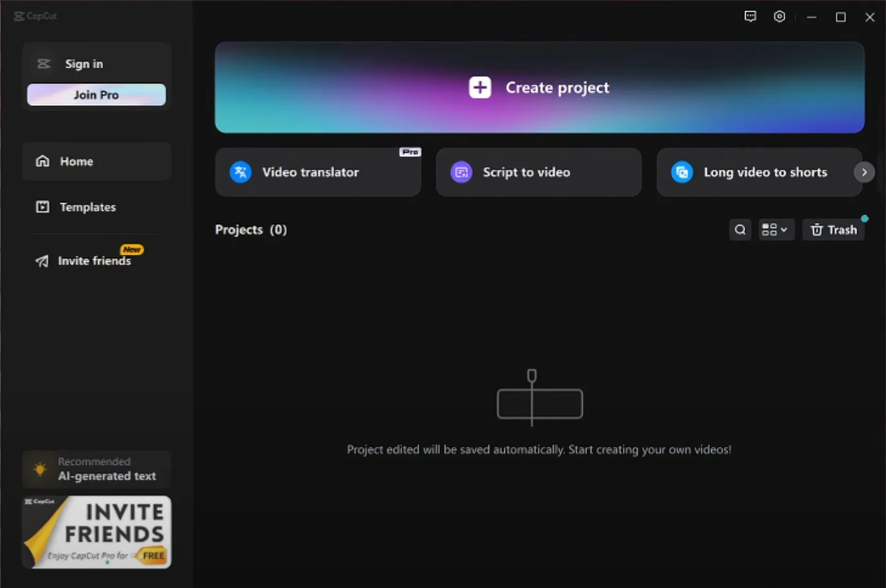Open Long video to shorts
Screen dimensions: 886x588
(759, 172)
